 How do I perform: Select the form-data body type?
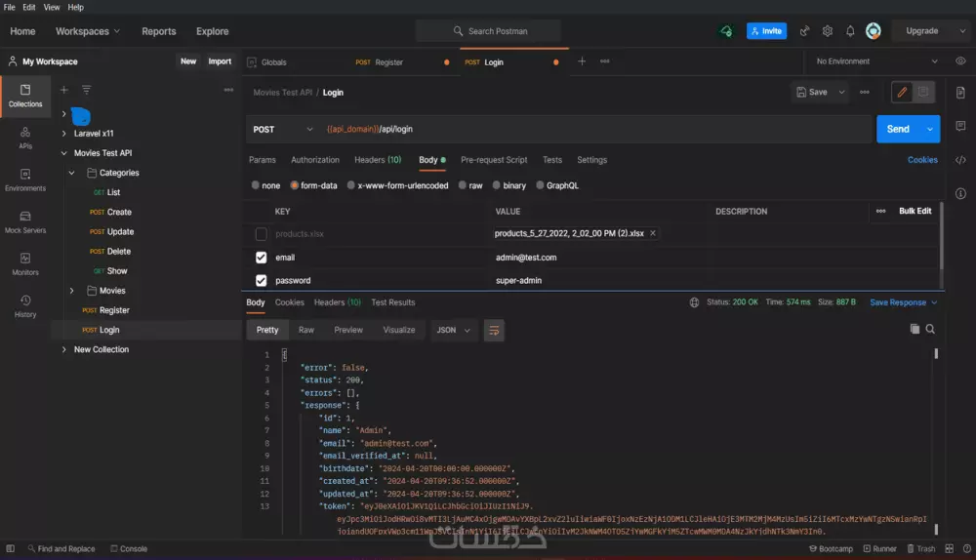pyautogui.click(x=294, y=185)
